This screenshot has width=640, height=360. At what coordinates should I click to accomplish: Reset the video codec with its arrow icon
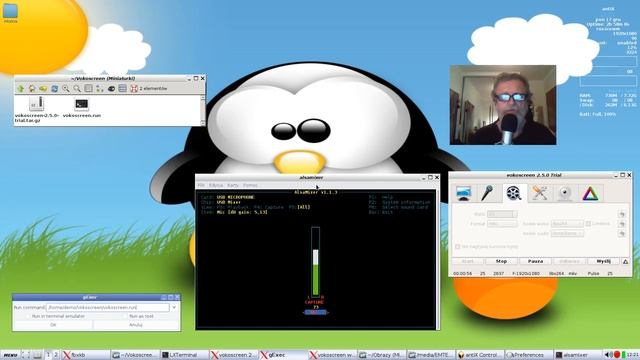[x=622, y=224]
